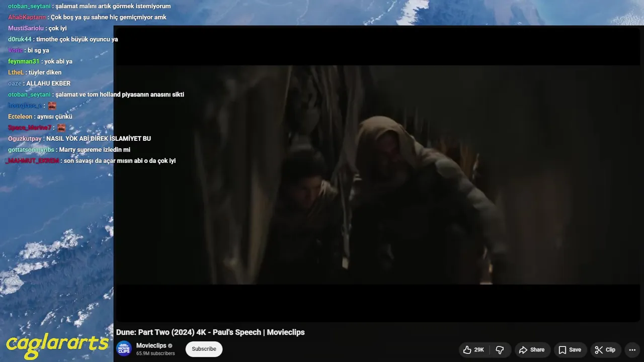Open the more actions three-dot menu
Viewport: 644px width, 362px height.
pyautogui.click(x=632, y=350)
